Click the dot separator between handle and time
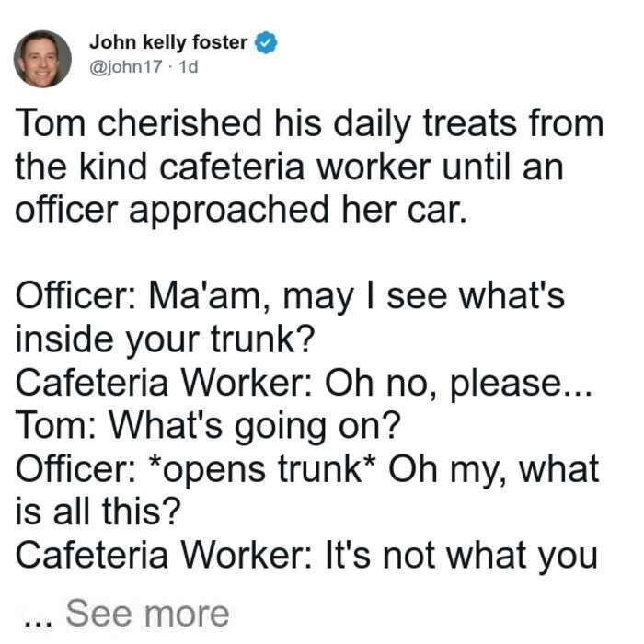The height and width of the screenshot is (644, 644). (x=170, y=67)
